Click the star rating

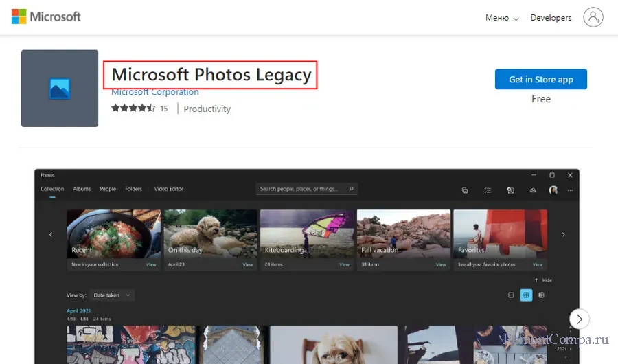pyautogui.click(x=133, y=108)
